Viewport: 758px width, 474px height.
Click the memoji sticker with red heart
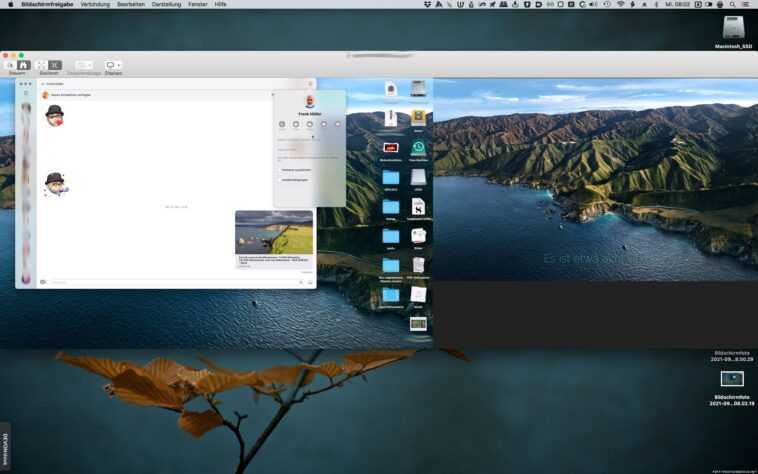[55, 116]
